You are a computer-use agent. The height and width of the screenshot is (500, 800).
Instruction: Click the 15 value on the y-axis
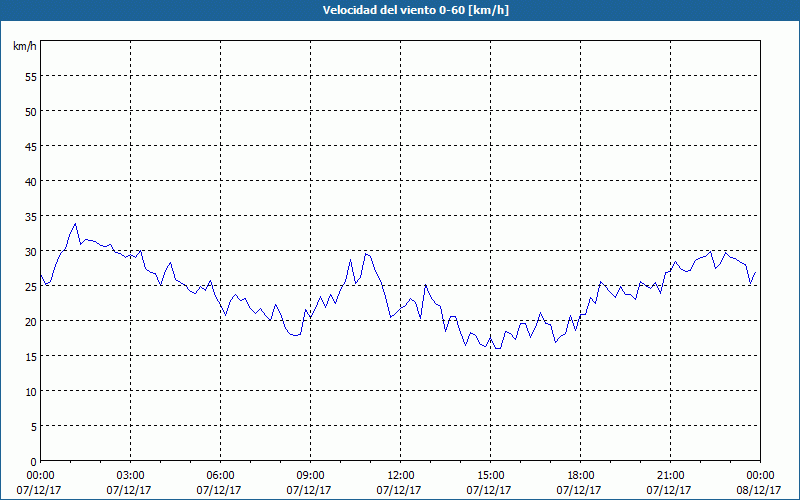(x=31, y=357)
